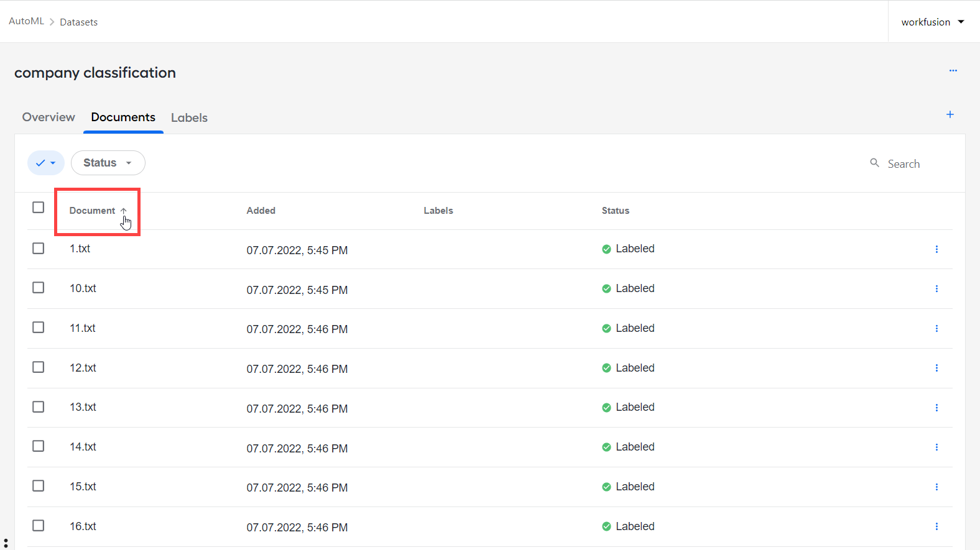Viewport: 980px width, 550px height.
Task: Click the Status column header
Action: [616, 211]
